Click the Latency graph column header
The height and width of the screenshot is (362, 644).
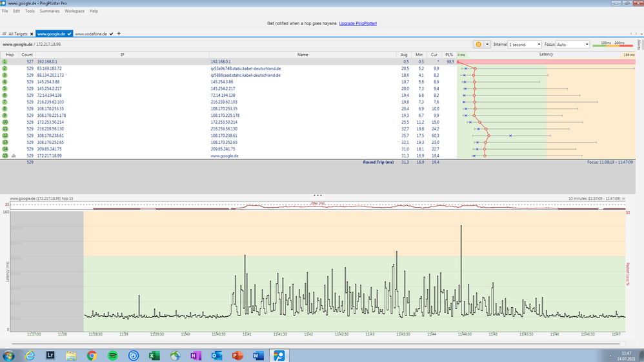tap(546, 54)
